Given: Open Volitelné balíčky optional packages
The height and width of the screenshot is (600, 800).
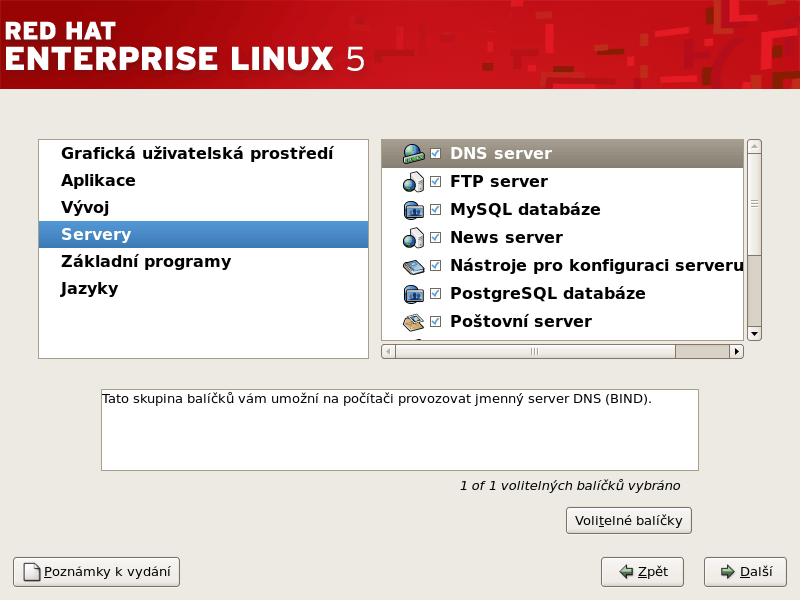Looking at the screenshot, I should [x=629, y=520].
